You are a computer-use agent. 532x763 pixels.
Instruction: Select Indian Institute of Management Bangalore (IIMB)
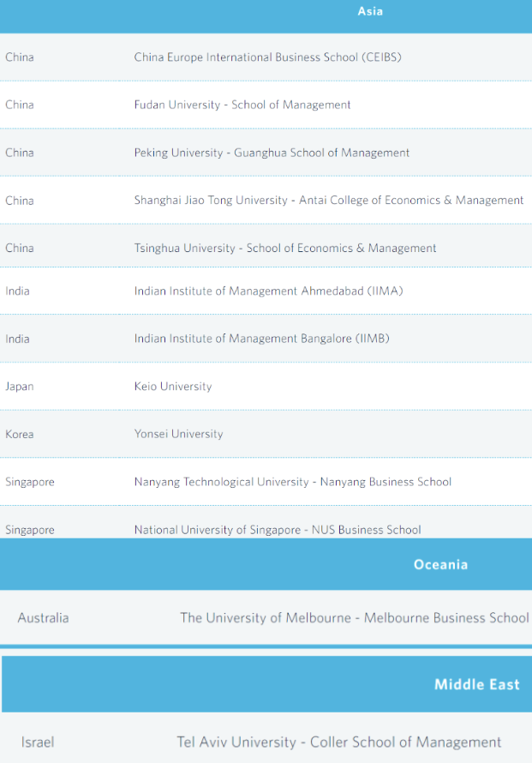261,339
